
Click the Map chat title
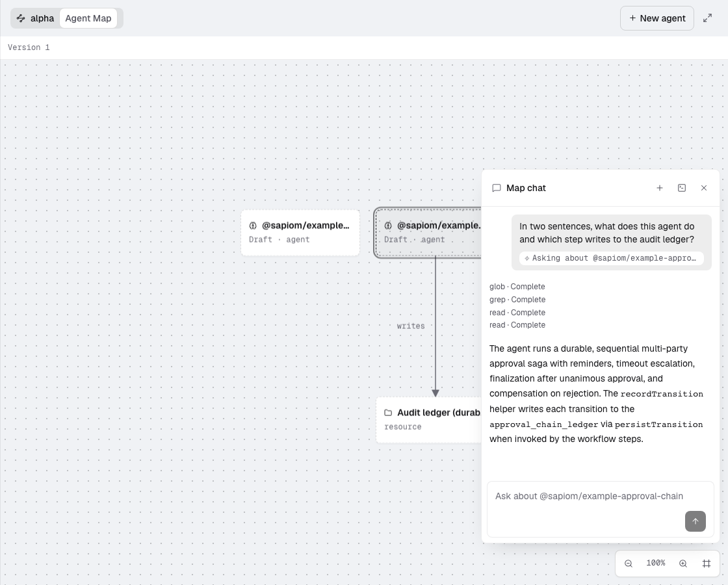pyautogui.click(x=526, y=188)
